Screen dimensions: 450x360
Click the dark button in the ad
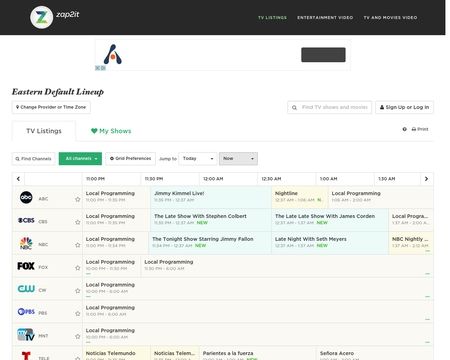pos(323,55)
